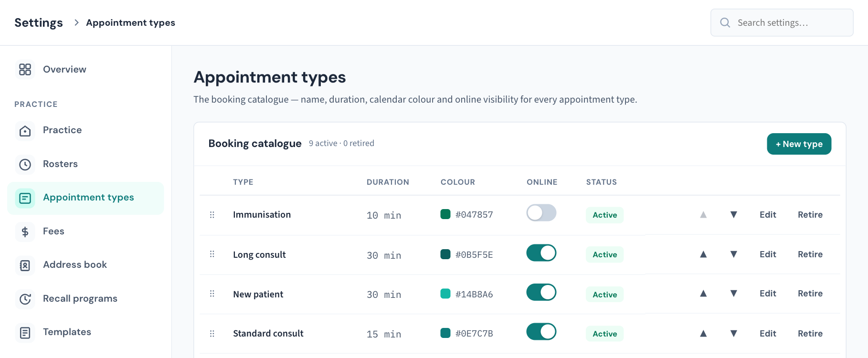Click the Overview grid icon in the sidebar
The height and width of the screenshot is (358, 868).
click(x=25, y=70)
